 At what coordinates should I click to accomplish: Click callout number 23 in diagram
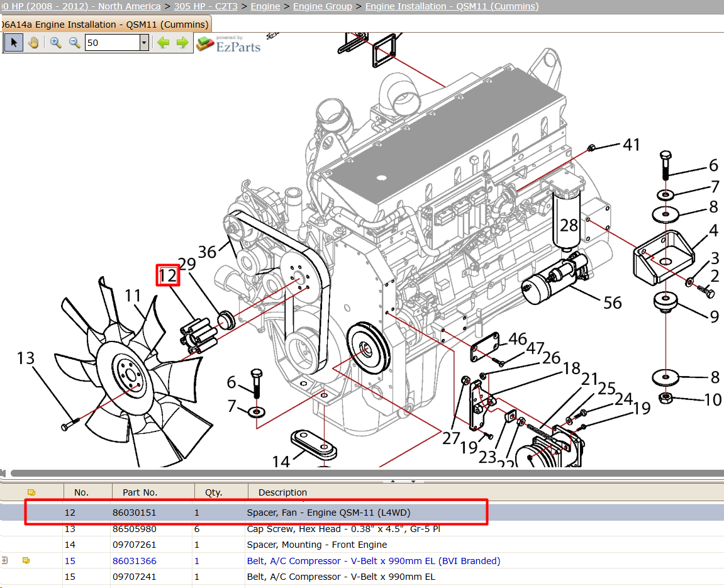(487, 457)
